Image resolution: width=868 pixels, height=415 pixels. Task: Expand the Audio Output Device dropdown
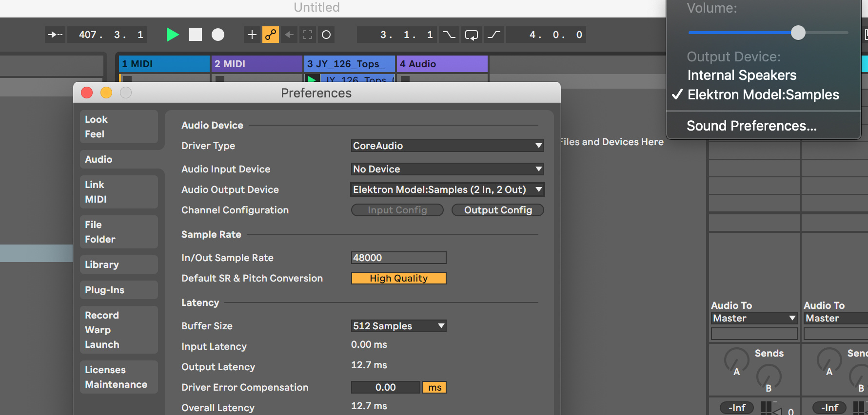click(447, 189)
